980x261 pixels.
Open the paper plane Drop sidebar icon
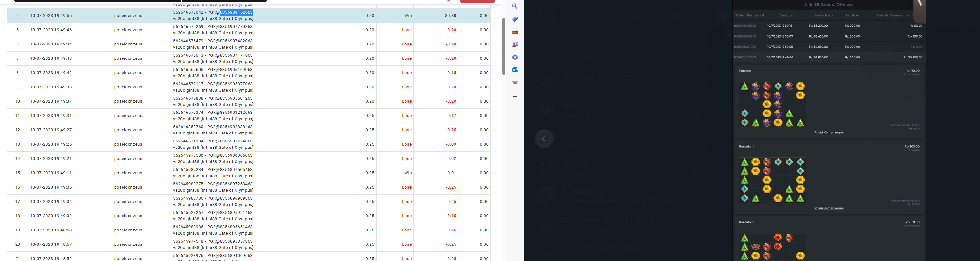tap(515, 82)
